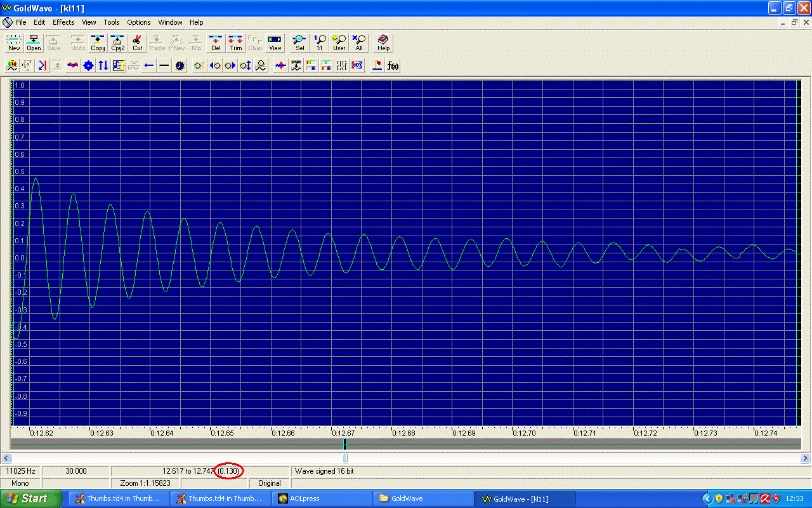Screen dimensions: 812x508
Task: Click the Copy toolbar button
Action: pos(98,43)
